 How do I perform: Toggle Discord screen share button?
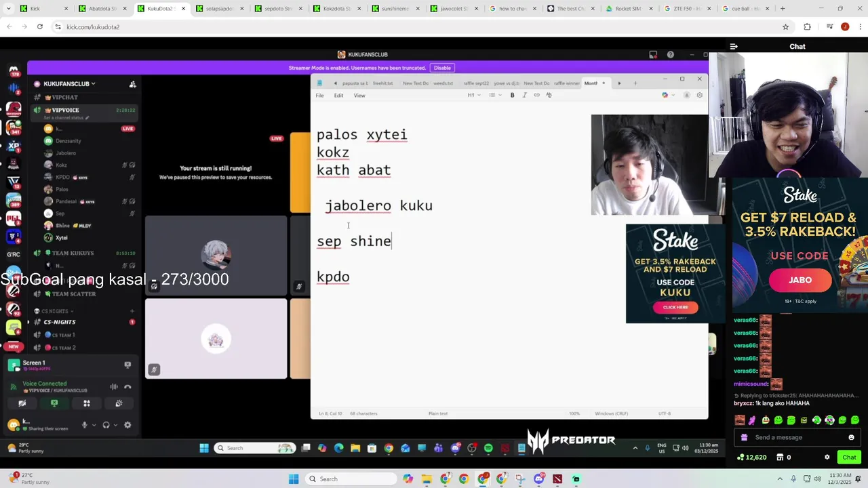pos(54,403)
